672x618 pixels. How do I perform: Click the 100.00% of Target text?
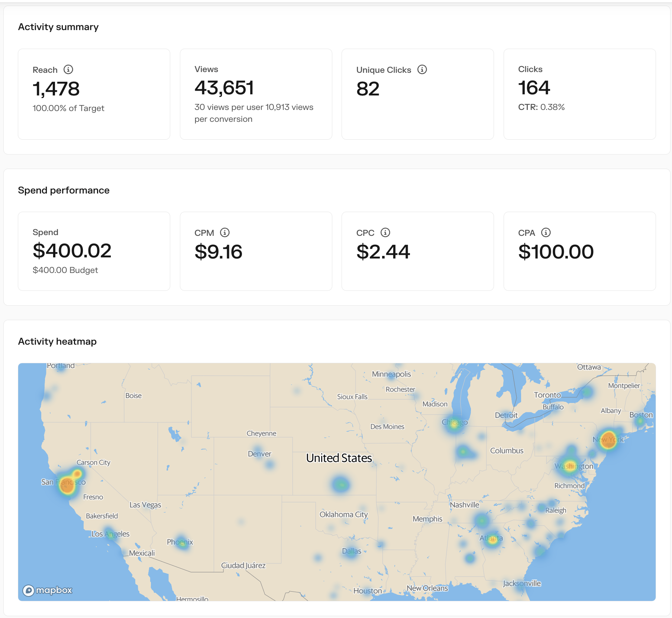point(68,108)
